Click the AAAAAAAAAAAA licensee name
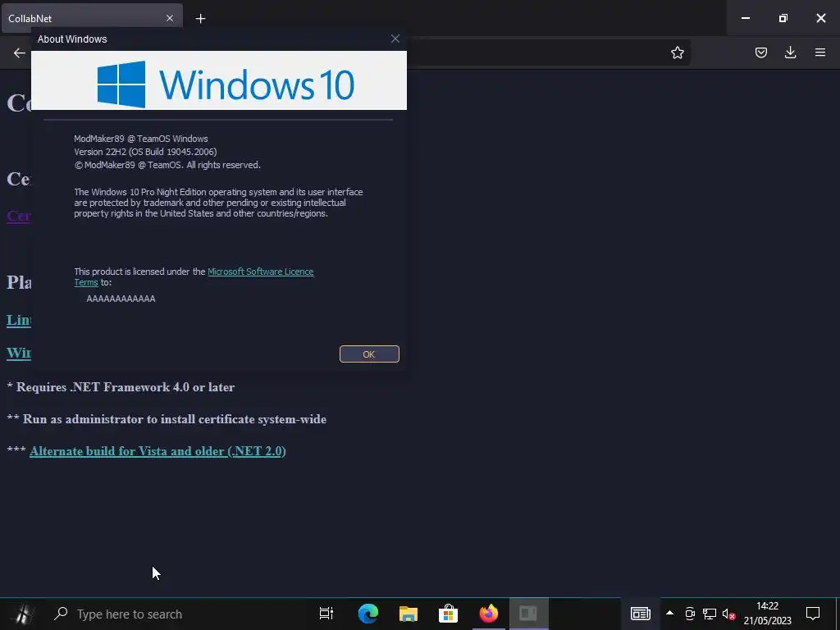840x630 pixels. [x=121, y=299]
